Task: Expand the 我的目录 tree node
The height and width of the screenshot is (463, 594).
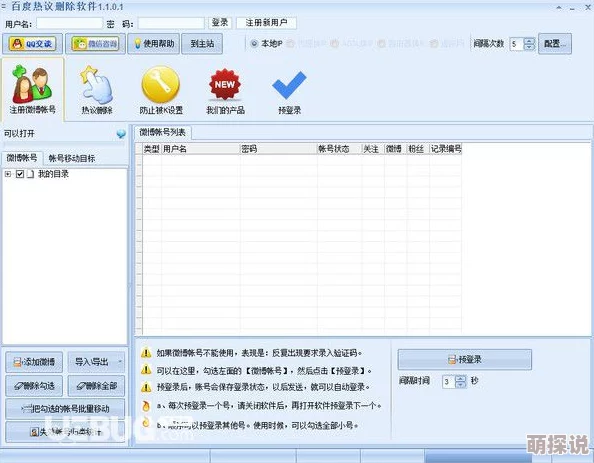Action: coord(8,174)
